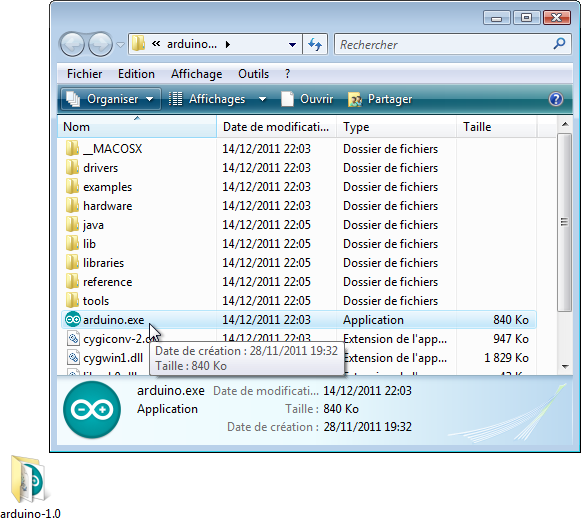Close the explorer window
Viewport: 581px width, 518px height.
556,17
